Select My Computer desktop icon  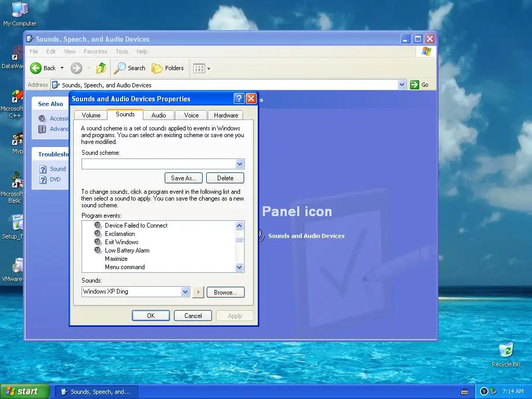[x=20, y=14]
